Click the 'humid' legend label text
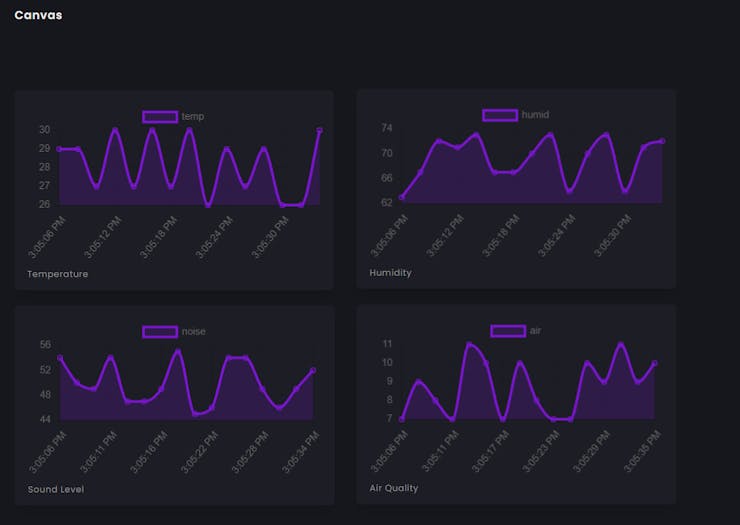Image resolution: width=740 pixels, height=525 pixels. pyautogui.click(x=535, y=115)
